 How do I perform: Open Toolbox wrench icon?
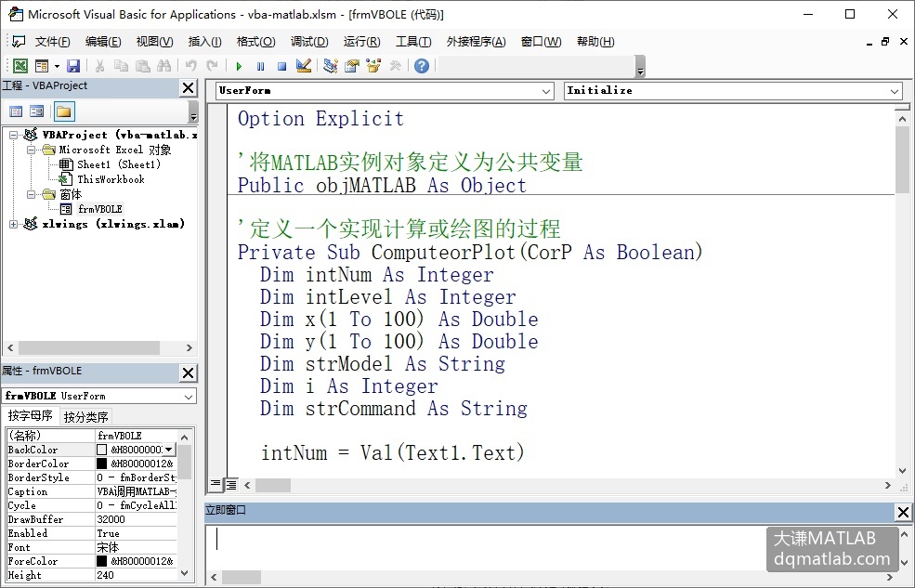[x=395, y=66]
